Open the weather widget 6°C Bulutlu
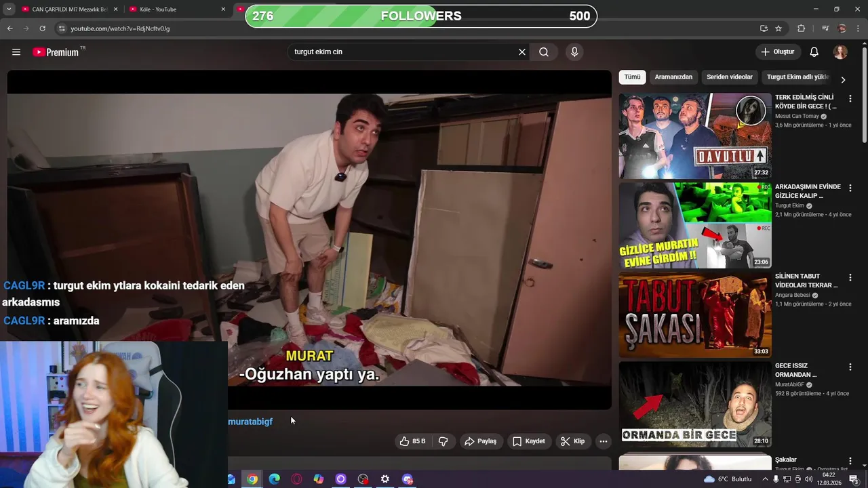Image resolution: width=868 pixels, height=488 pixels. [728, 479]
